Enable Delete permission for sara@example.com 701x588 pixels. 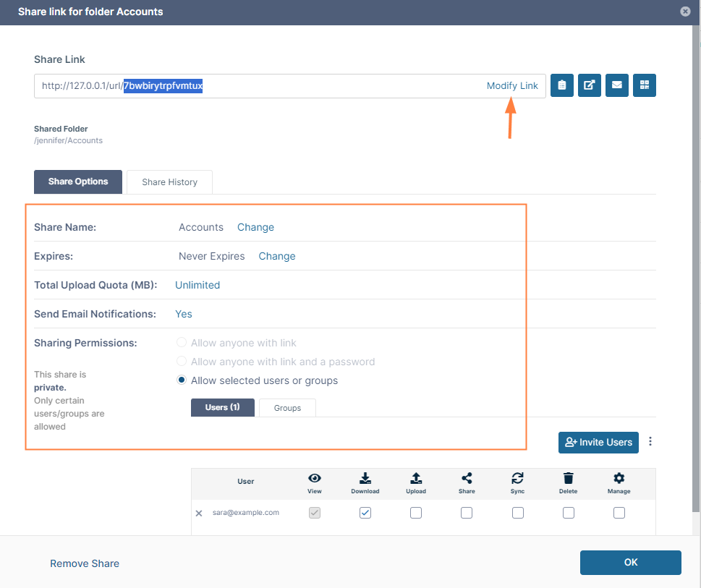[568, 513]
